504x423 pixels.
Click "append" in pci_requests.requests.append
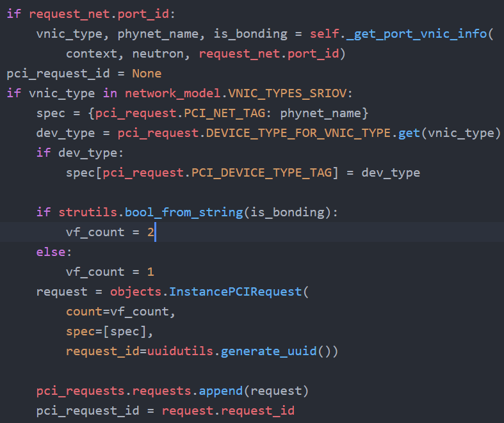[x=220, y=391]
